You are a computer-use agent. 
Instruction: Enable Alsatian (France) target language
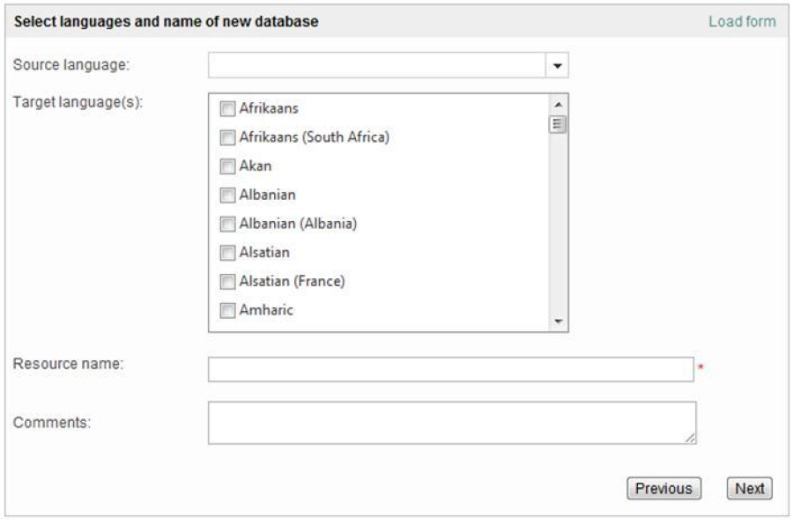[x=227, y=282]
